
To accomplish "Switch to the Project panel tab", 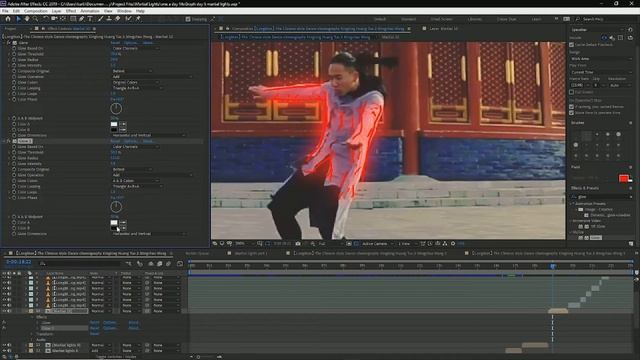I will pos(10,29).
